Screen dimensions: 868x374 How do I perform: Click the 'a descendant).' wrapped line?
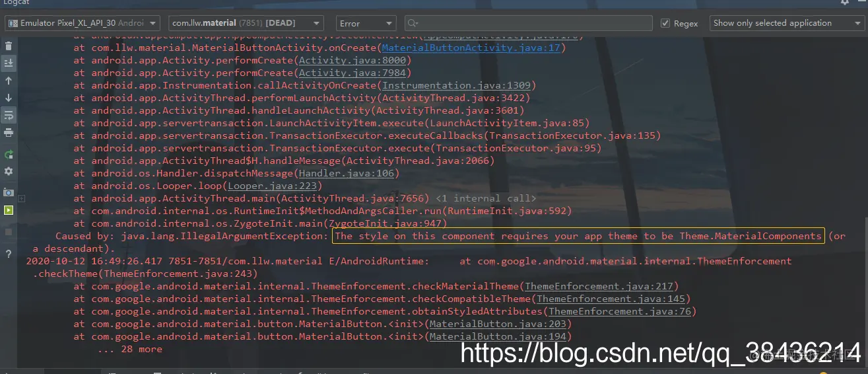tap(74, 248)
